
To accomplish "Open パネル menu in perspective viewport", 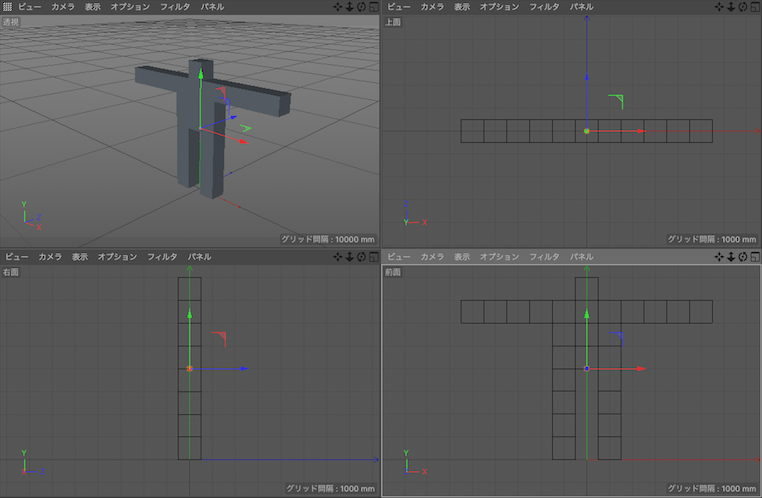I will [x=212, y=7].
